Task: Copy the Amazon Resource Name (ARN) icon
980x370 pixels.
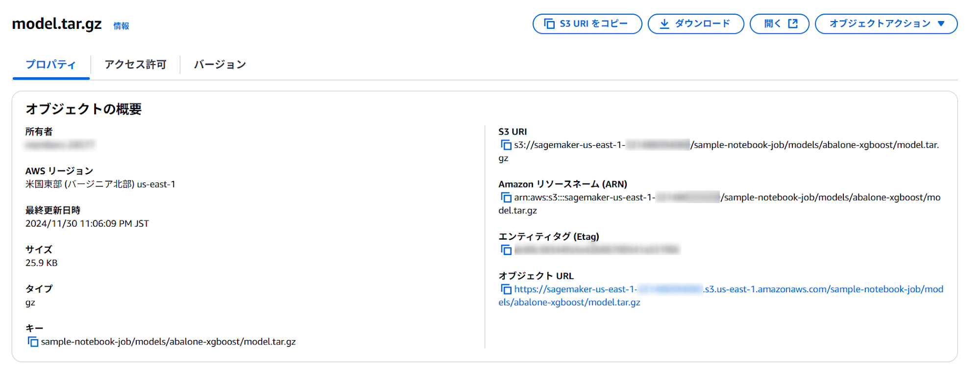Action: click(x=506, y=197)
